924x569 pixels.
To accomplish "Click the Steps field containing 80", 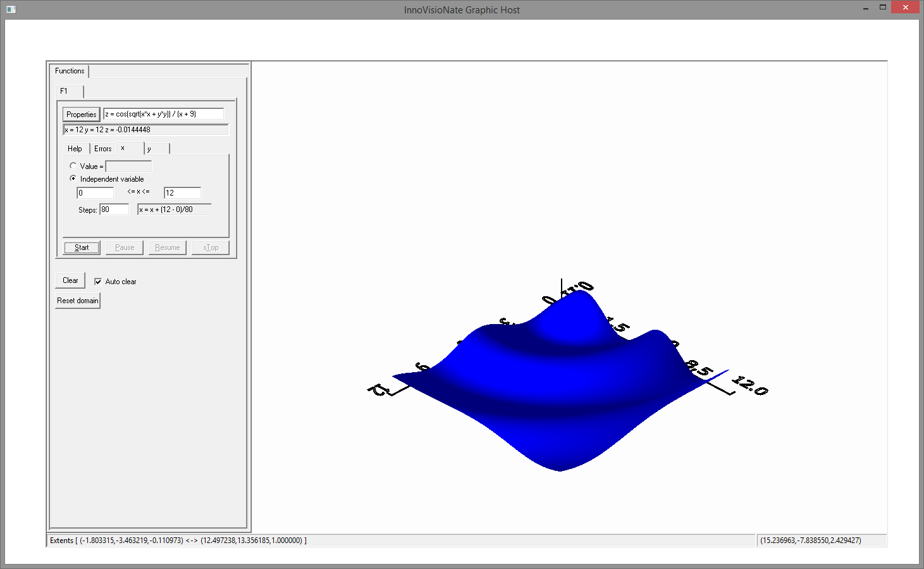I will coord(114,209).
